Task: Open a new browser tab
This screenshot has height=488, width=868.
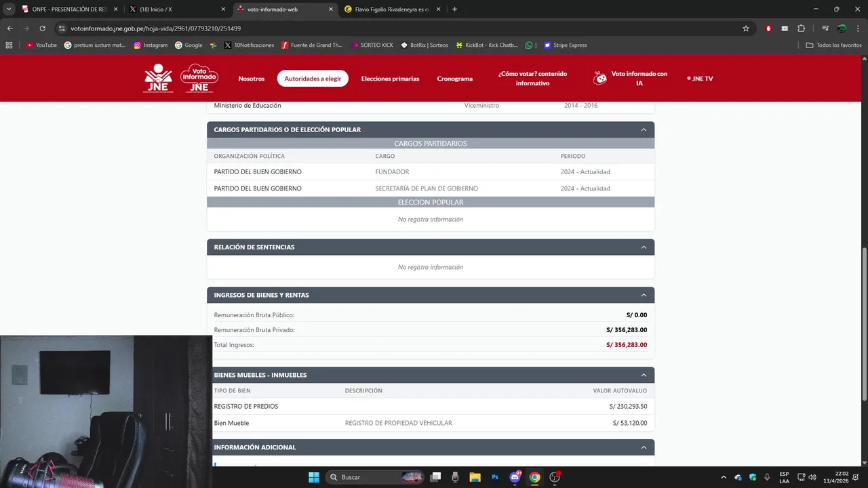Action: click(x=454, y=9)
